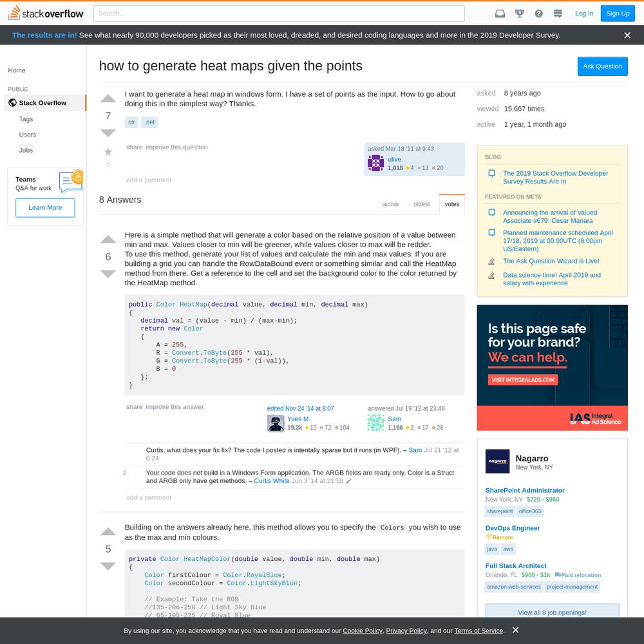Upvote the question
This screenshot has width=644, height=644.
click(108, 99)
